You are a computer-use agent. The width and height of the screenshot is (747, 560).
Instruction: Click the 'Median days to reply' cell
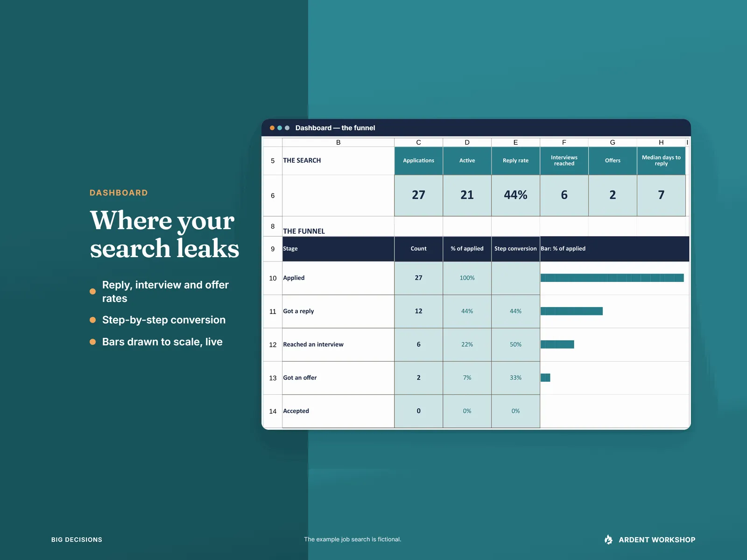click(x=662, y=161)
